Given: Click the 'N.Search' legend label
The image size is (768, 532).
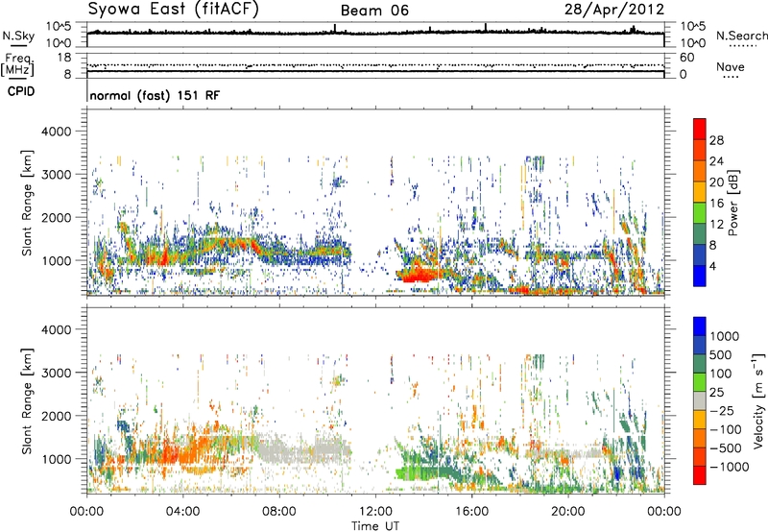Looking at the screenshot, I should [741, 36].
